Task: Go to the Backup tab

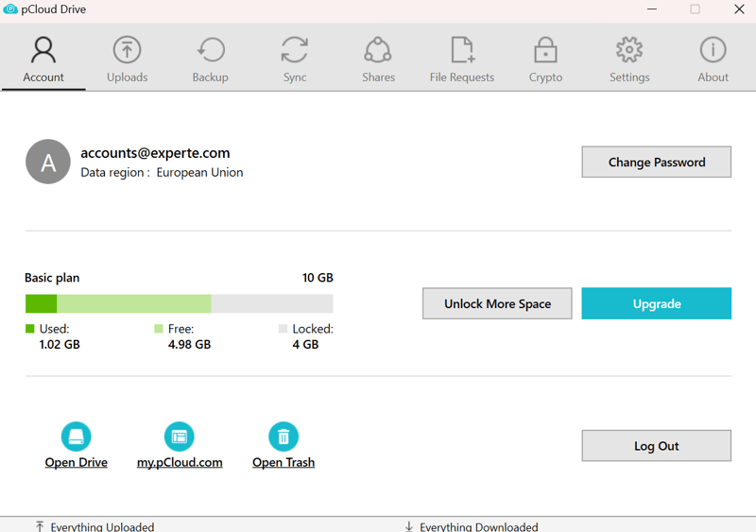Action: [x=210, y=59]
